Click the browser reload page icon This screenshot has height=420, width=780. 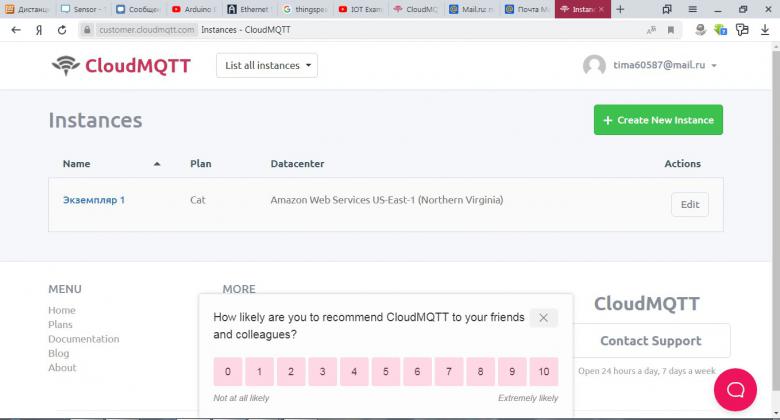(62, 30)
